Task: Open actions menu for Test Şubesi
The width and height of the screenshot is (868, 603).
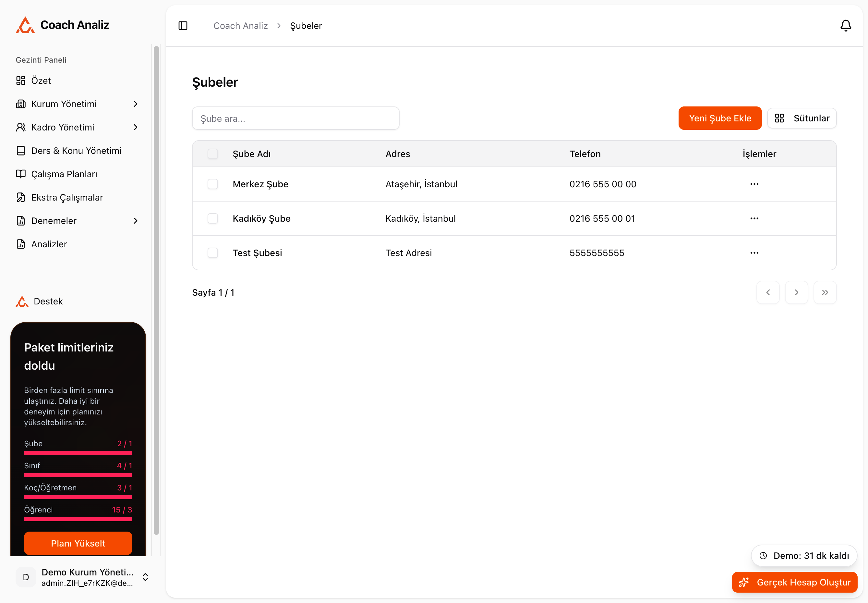Action: (754, 253)
